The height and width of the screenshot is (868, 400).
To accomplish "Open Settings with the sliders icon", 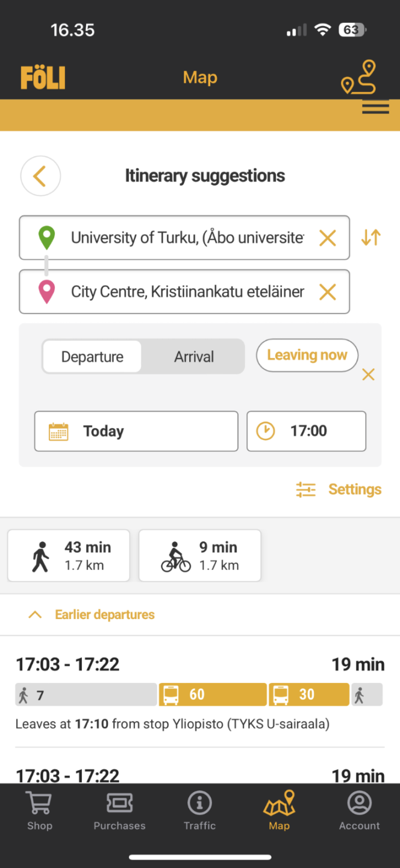I will click(339, 489).
